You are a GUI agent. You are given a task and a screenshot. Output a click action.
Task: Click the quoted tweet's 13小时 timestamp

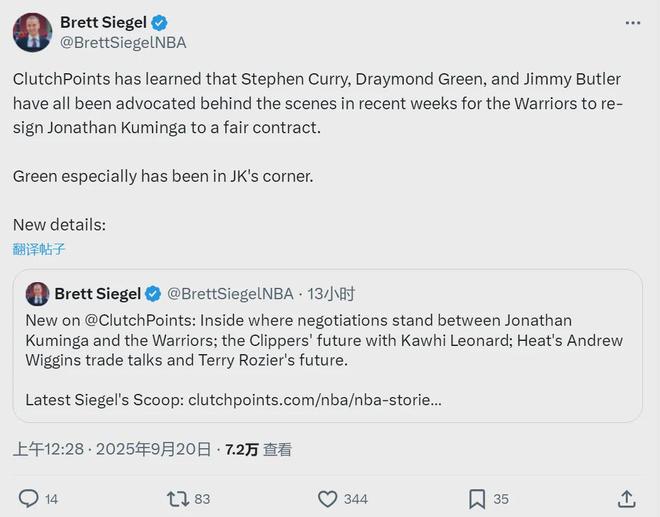pos(331,294)
